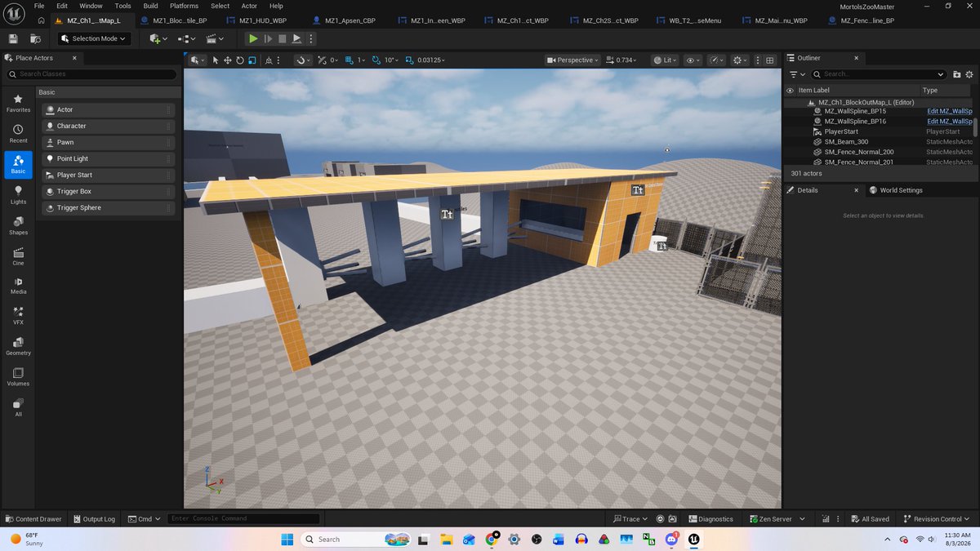Image resolution: width=980 pixels, height=551 pixels.
Task: Toggle the Outliner visibility eye column header
Action: 790,91
